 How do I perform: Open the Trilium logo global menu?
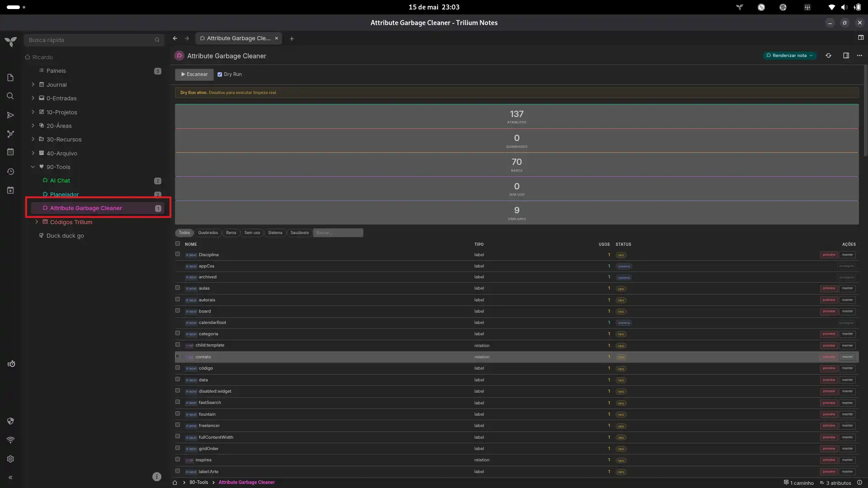(10, 42)
